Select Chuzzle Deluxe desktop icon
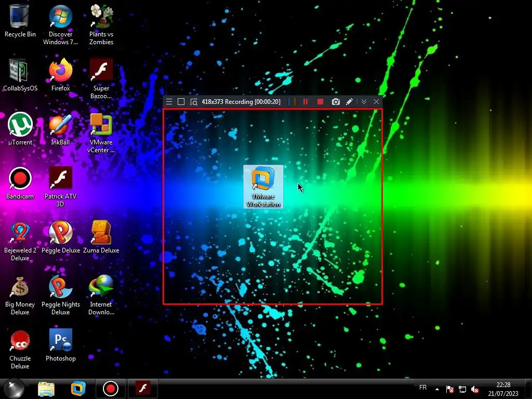This screenshot has height=399, width=532. point(20,349)
